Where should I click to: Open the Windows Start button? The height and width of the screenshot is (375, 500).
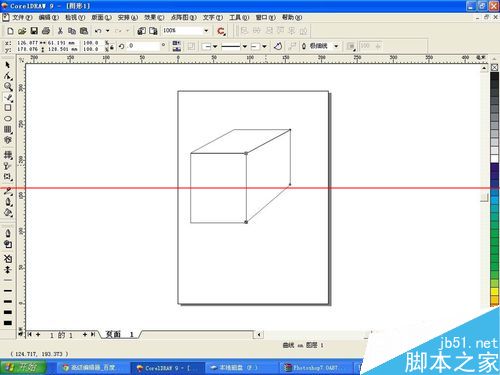(23, 367)
